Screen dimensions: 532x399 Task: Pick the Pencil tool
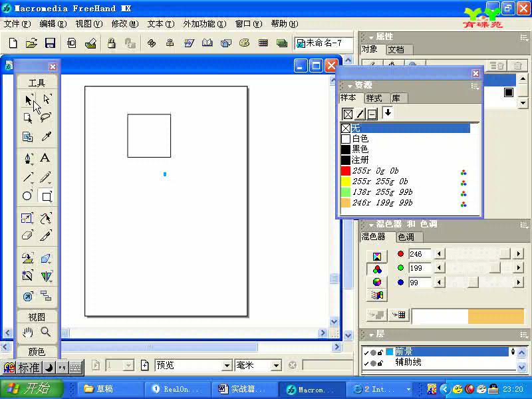(x=46, y=177)
